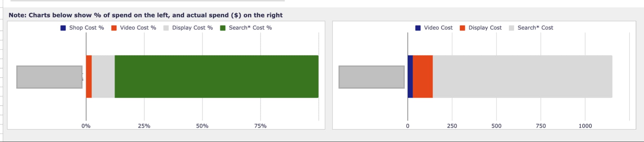Toggle the Search* Cost legend label in right chart
The height and width of the screenshot is (142, 644).
(x=535, y=28)
